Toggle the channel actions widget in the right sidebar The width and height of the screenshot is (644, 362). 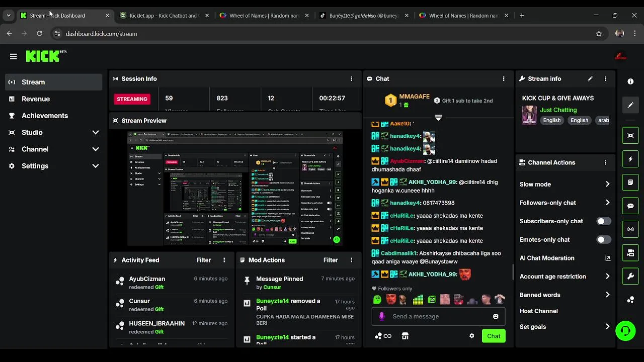[x=630, y=253]
